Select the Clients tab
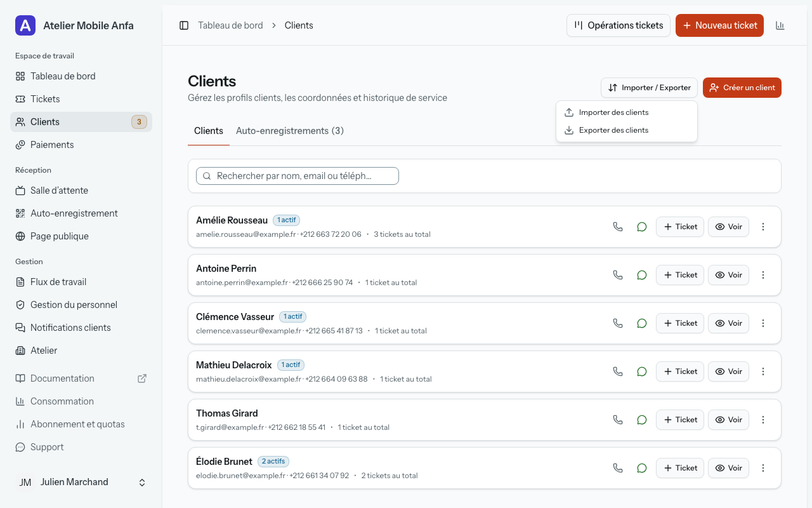The width and height of the screenshot is (812, 508). (209, 131)
